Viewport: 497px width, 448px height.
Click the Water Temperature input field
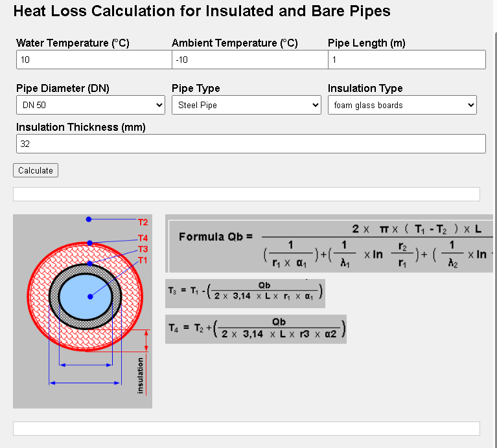click(x=94, y=60)
